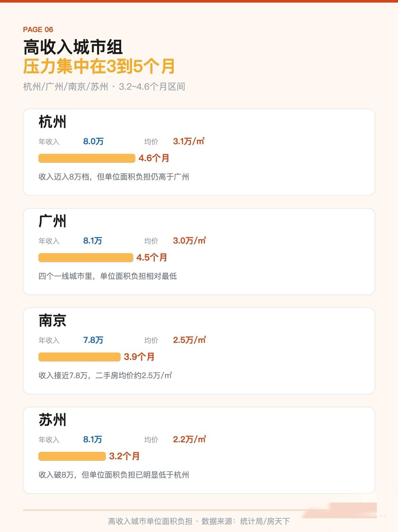Click 苏州 average price 2.2万/㎡
The height and width of the screenshot is (532, 398).
(189, 439)
